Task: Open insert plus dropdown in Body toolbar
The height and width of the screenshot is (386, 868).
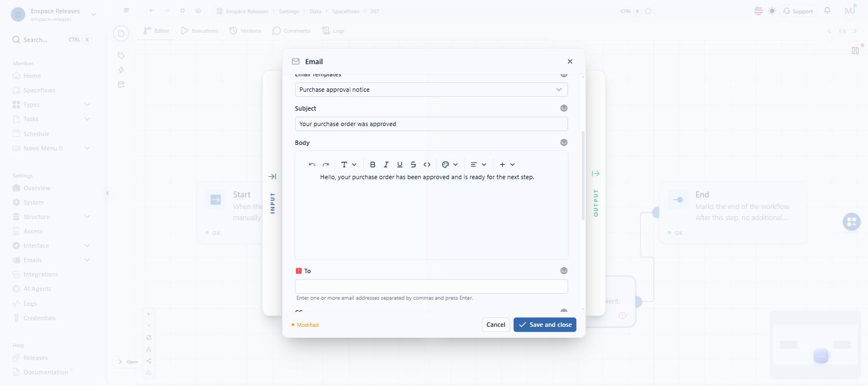Action: [507, 164]
